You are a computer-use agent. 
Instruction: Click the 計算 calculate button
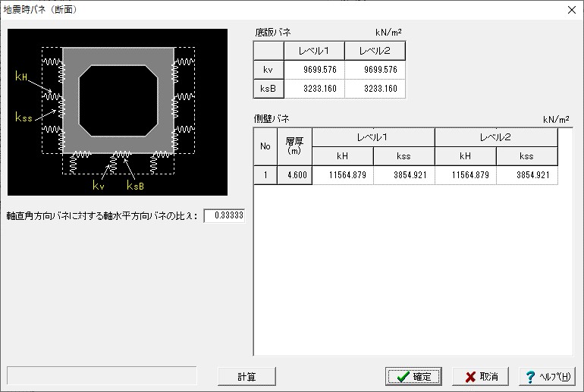point(246,376)
